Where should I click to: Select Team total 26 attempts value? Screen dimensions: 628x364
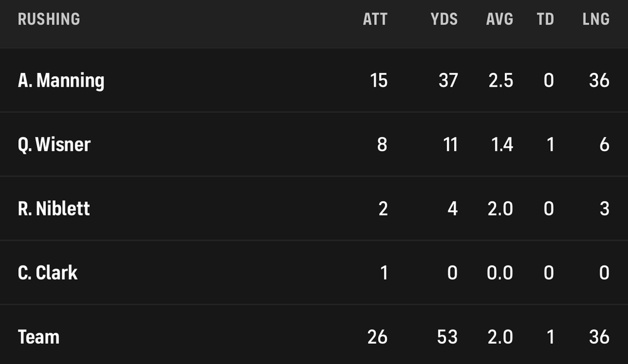click(377, 336)
